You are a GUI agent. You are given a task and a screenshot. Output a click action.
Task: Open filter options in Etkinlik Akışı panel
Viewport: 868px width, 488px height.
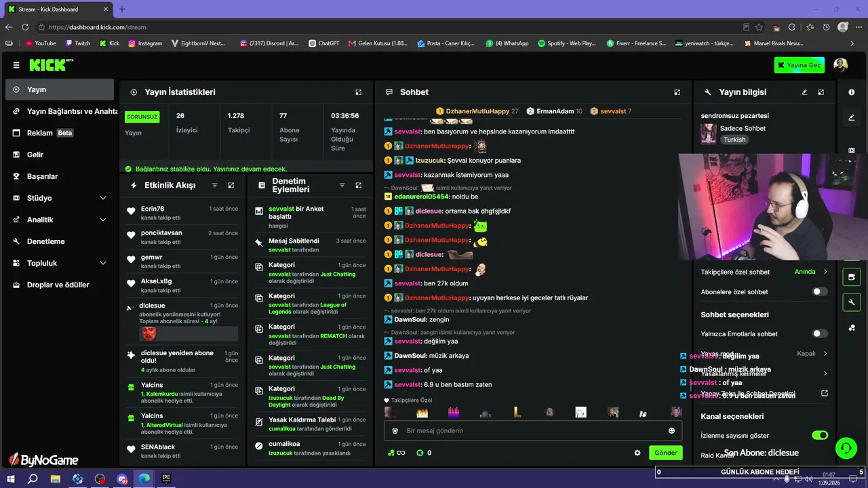[215, 185]
